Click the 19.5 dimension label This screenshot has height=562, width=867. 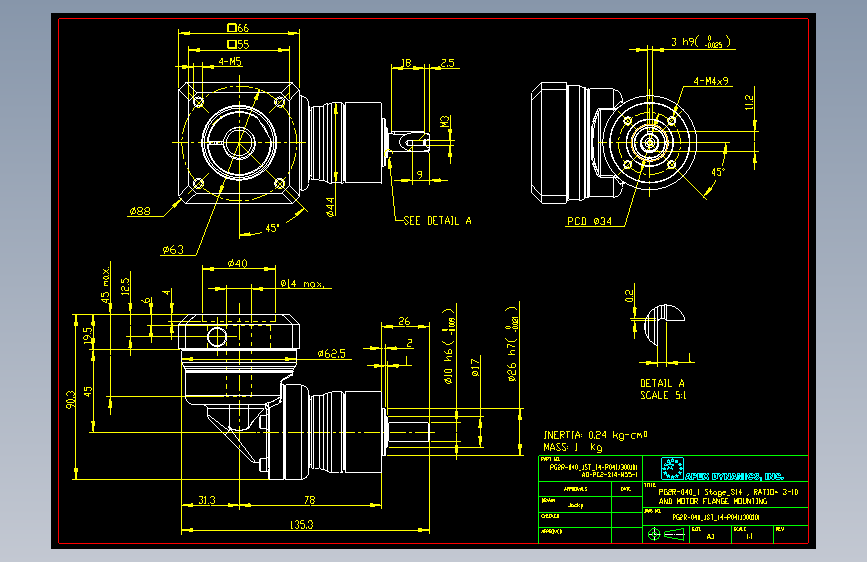[87, 336]
